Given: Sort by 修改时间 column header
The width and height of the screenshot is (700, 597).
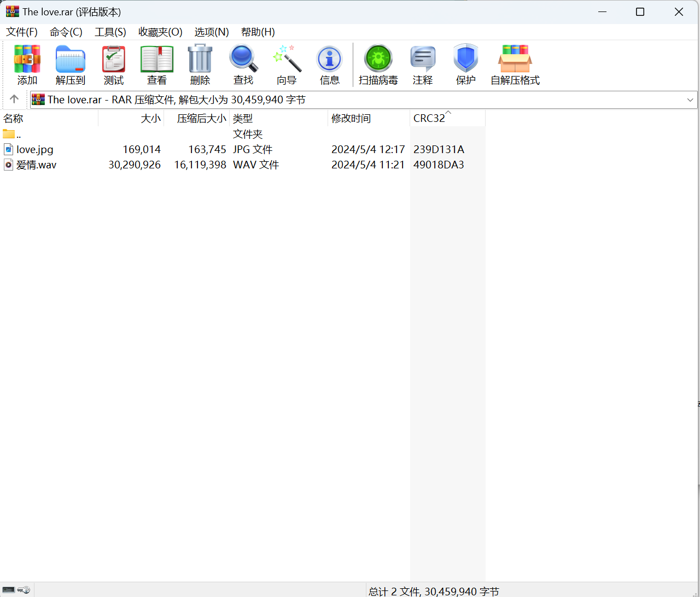Looking at the screenshot, I should pos(369,118).
